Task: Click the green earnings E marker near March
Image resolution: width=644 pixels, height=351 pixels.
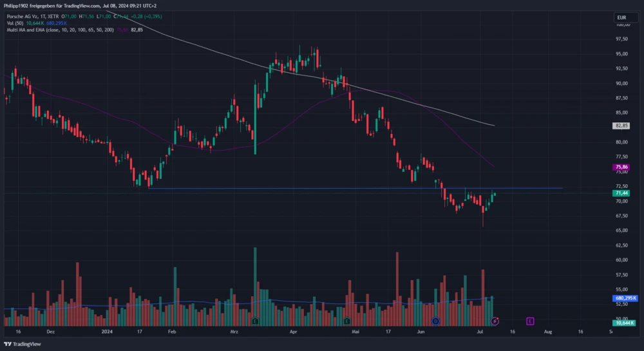Action: (x=256, y=320)
